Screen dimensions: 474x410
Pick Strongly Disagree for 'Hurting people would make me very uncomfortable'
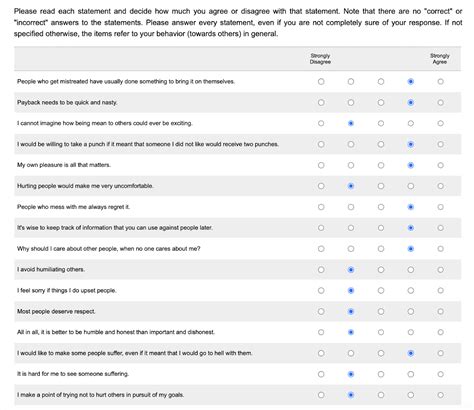(x=321, y=186)
